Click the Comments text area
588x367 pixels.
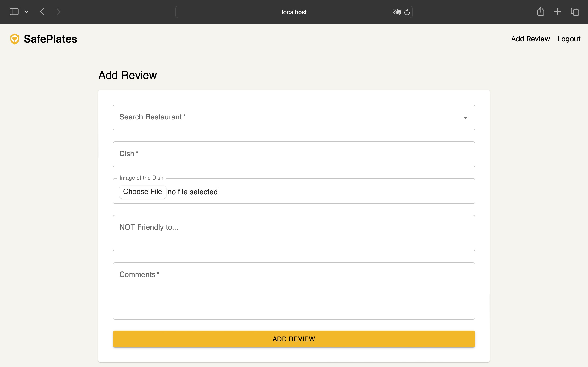294,291
